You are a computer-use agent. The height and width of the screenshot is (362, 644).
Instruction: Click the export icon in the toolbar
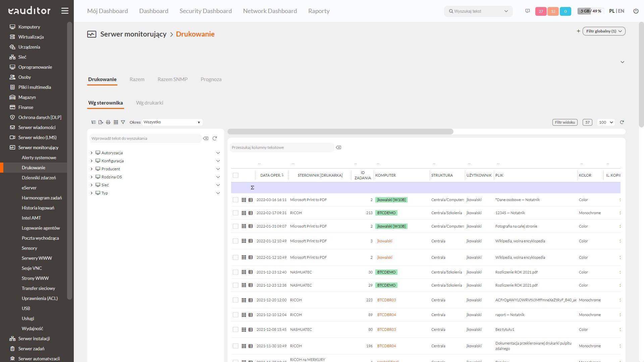101,122
